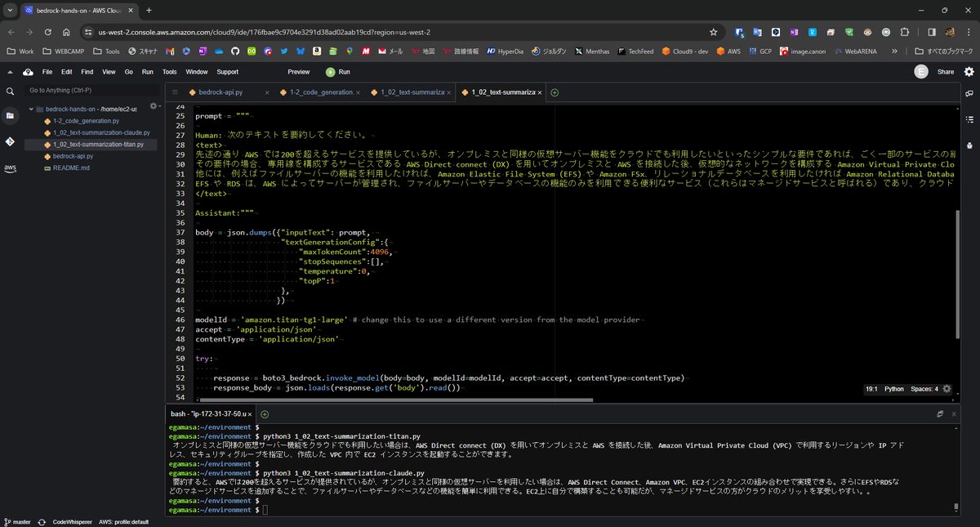This screenshot has width=980, height=527.
Task: Open the search panel magnifier icon
Action: 10,90
